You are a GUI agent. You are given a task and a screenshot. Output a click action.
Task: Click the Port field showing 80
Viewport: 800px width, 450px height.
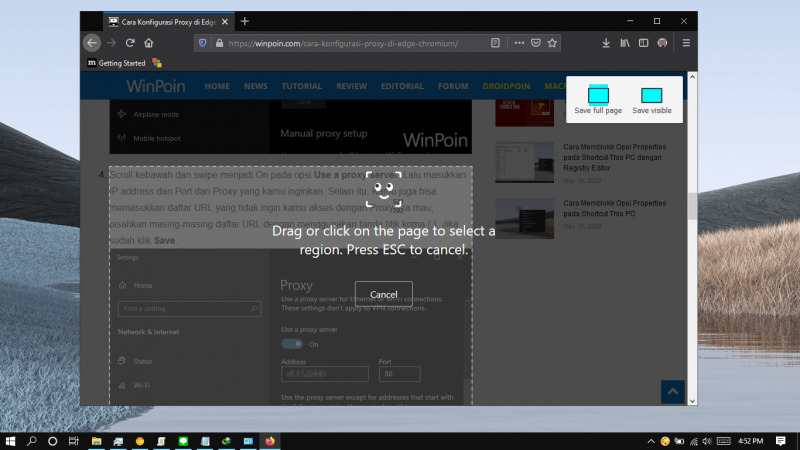399,374
